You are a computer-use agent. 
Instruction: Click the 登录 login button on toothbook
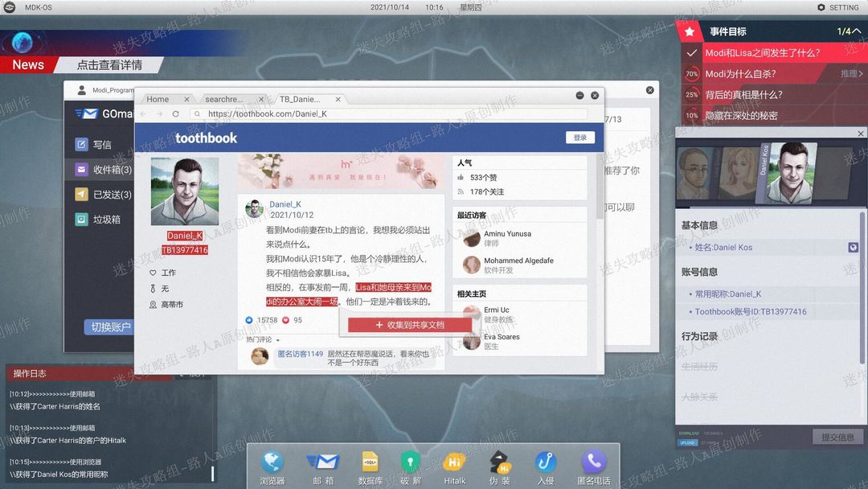(580, 138)
